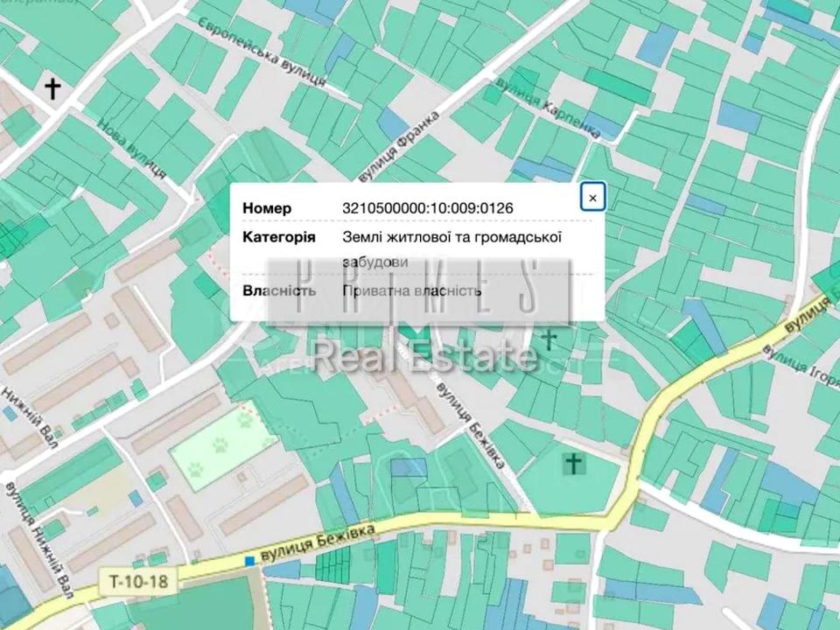
Task: Click the black cross icon near Нова вулиця
Action: [x=53, y=87]
